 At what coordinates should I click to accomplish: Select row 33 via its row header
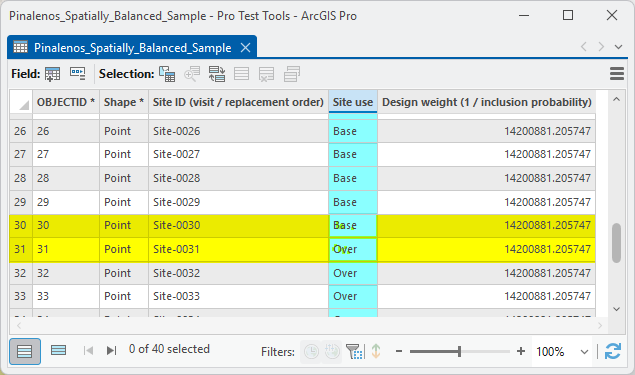[21, 296]
